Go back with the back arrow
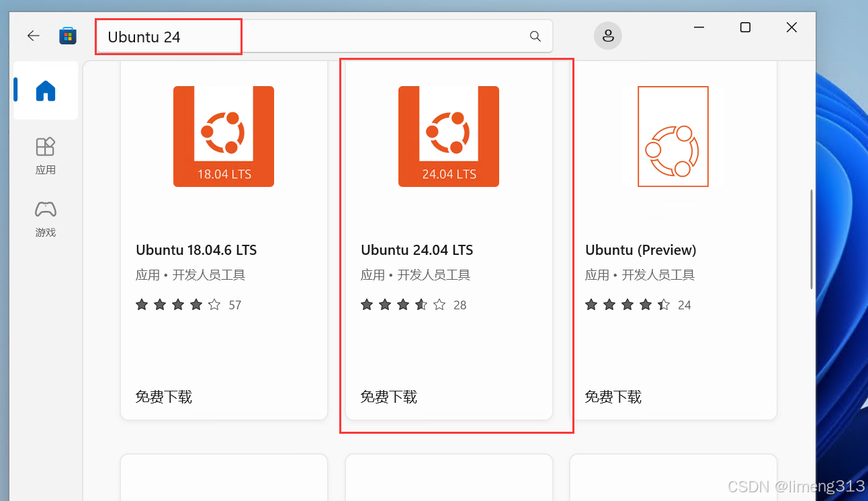 tap(34, 36)
